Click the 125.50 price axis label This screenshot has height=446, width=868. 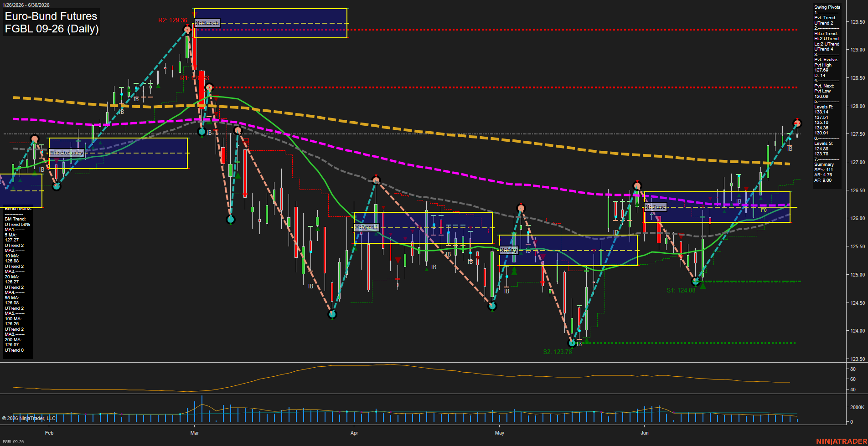pyautogui.click(x=858, y=246)
